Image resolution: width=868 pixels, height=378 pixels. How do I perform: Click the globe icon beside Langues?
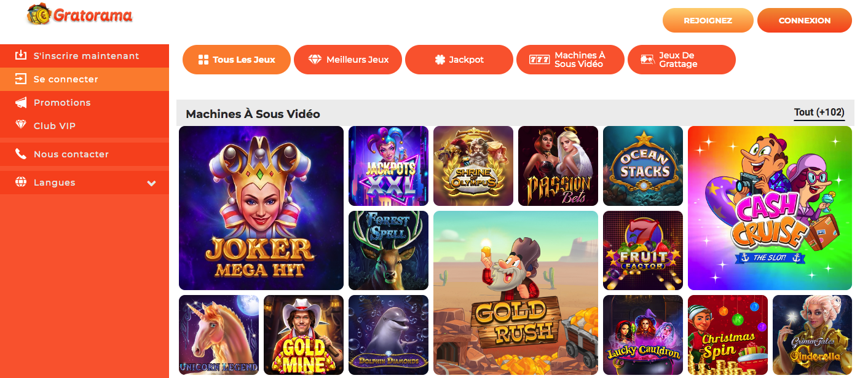[21, 182]
